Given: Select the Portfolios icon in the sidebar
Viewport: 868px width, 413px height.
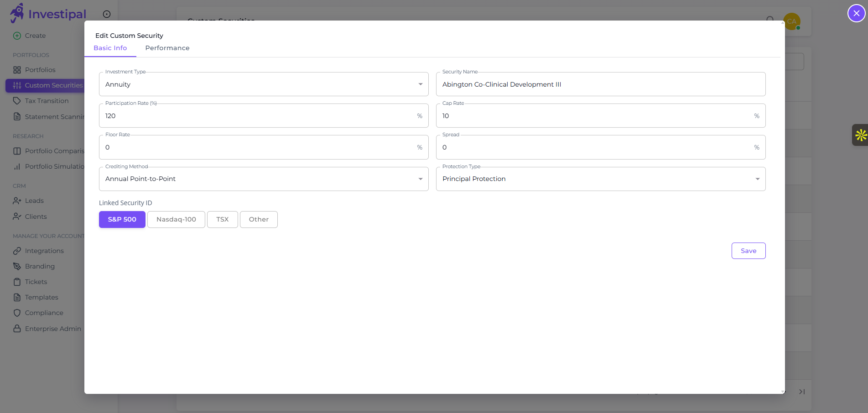Looking at the screenshot, I should [17, 70].
